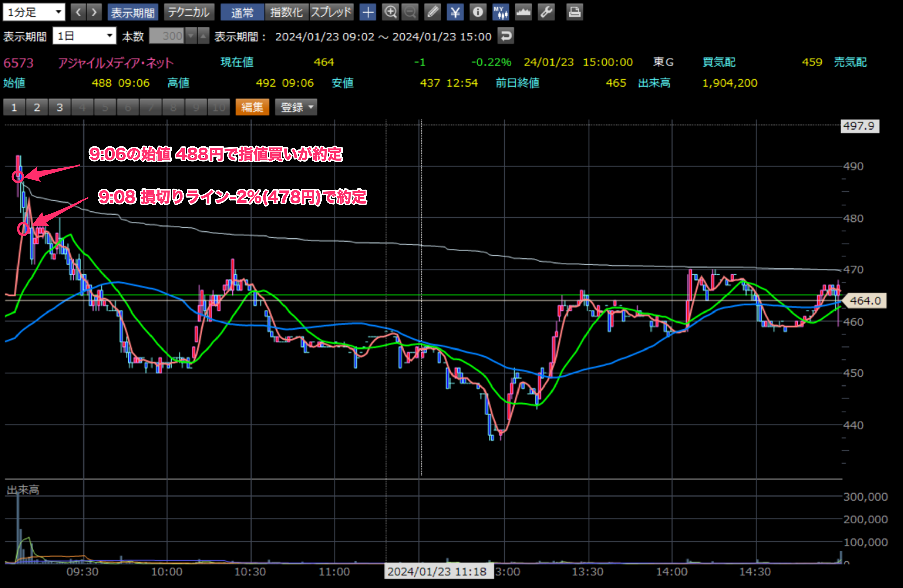Click the next period right arrow

click(94, 12)
